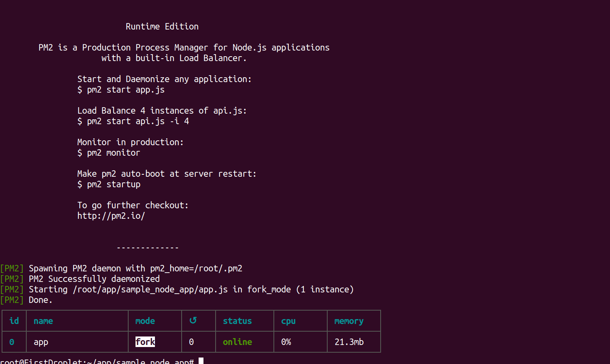
Task: Click the 'online' status value
Action: (x=237, y=342)
